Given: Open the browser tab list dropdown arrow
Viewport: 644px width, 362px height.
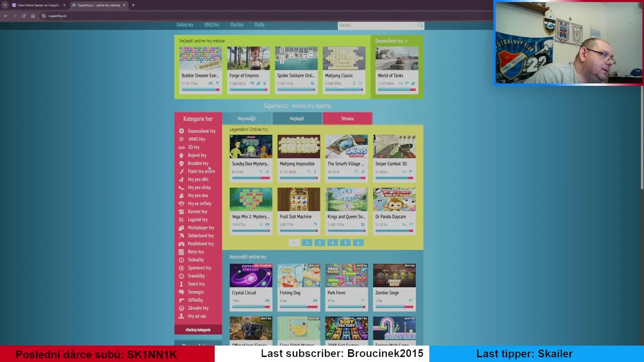Looking at the screenshot, I should (x=5, y=5).
